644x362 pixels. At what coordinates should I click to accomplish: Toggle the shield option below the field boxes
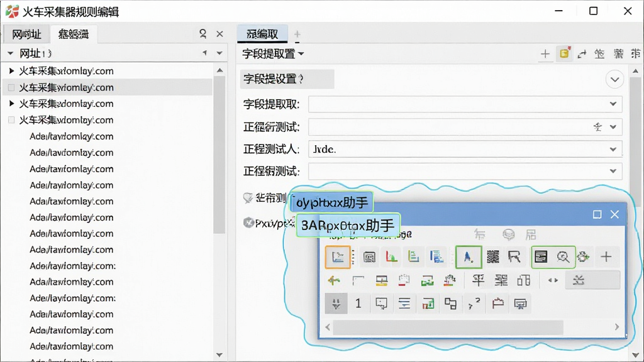tap(248, 198)
